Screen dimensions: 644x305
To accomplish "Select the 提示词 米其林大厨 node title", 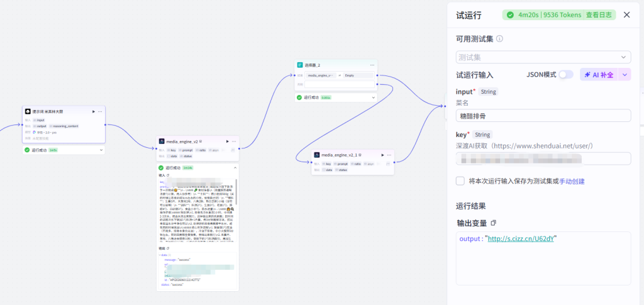I will tap(48, 111).
